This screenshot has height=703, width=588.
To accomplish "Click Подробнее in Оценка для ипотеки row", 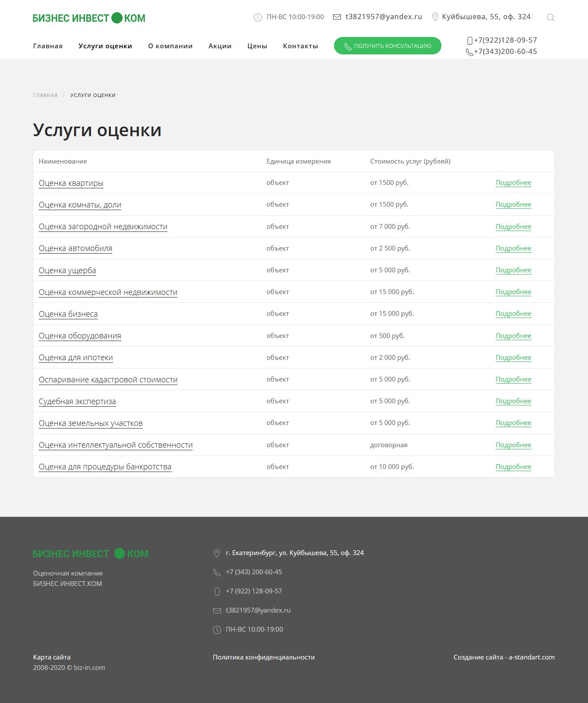I will click(514, 358).
